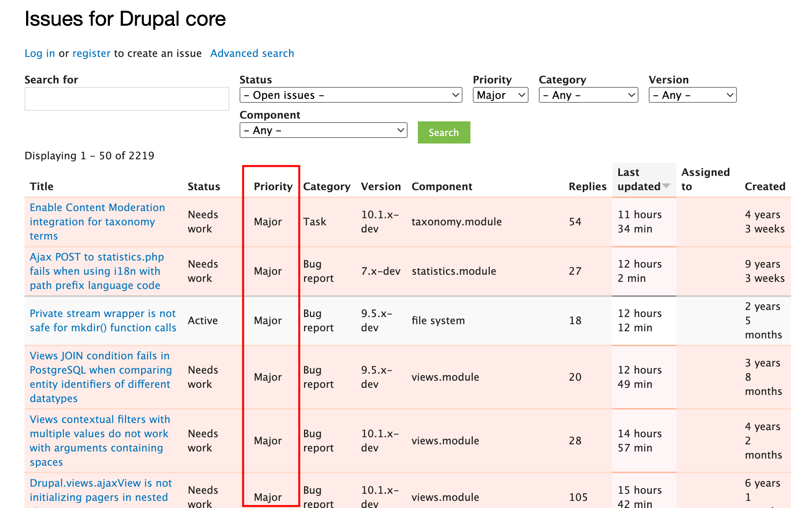Open issue Ajax POST to statistics.php fails

[x=97, y=271]
